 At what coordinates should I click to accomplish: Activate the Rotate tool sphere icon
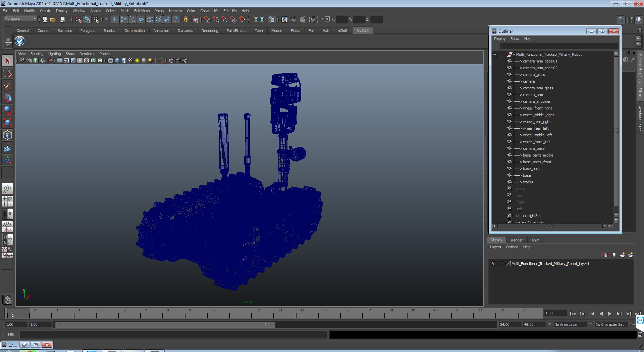tap(7, 110)
